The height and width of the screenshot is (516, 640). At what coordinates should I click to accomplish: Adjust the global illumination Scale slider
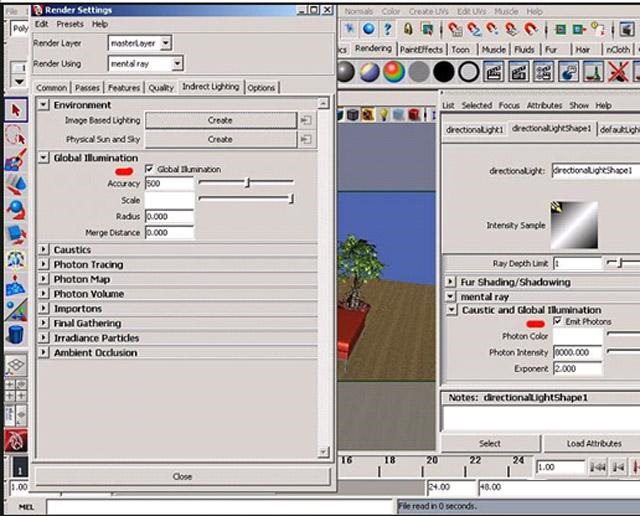click(291, 199)
